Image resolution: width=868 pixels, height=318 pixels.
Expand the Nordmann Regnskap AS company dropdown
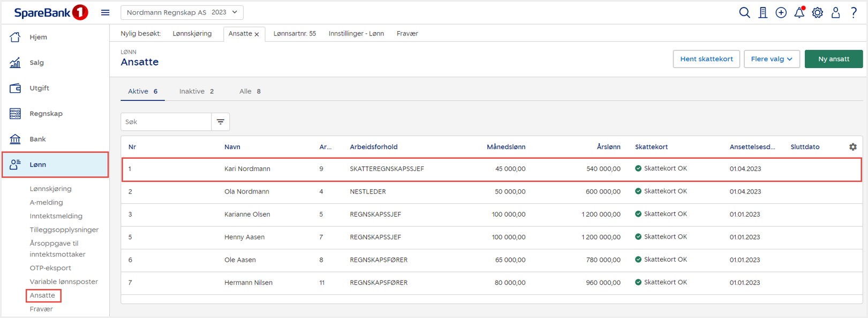click(x=182, y=12)
